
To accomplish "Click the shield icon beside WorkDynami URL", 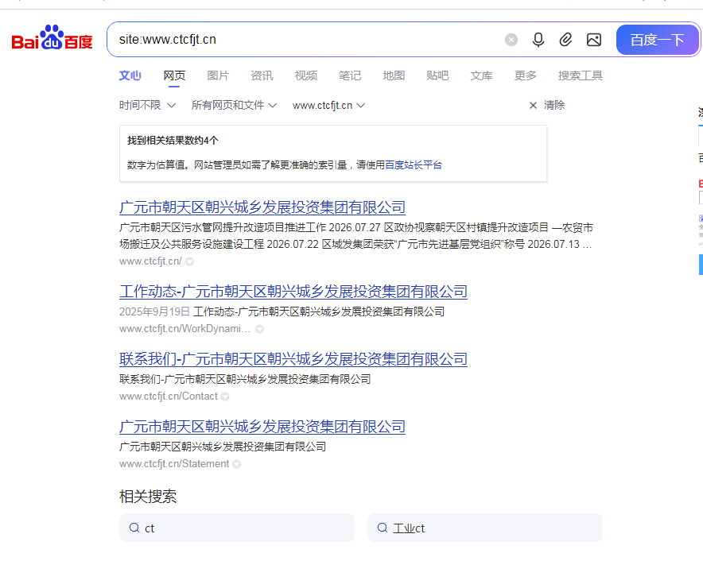I will [259, 329].
